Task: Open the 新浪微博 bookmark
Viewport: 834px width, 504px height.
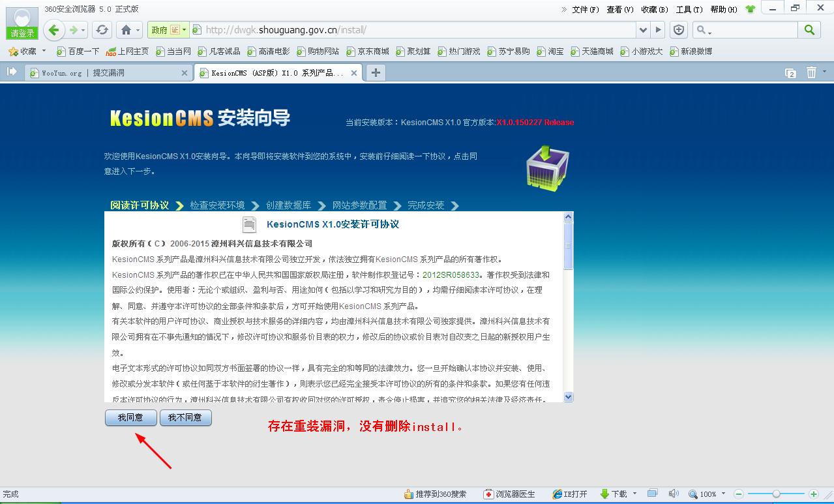Action: pyautogui.click(x=691, y=51)
